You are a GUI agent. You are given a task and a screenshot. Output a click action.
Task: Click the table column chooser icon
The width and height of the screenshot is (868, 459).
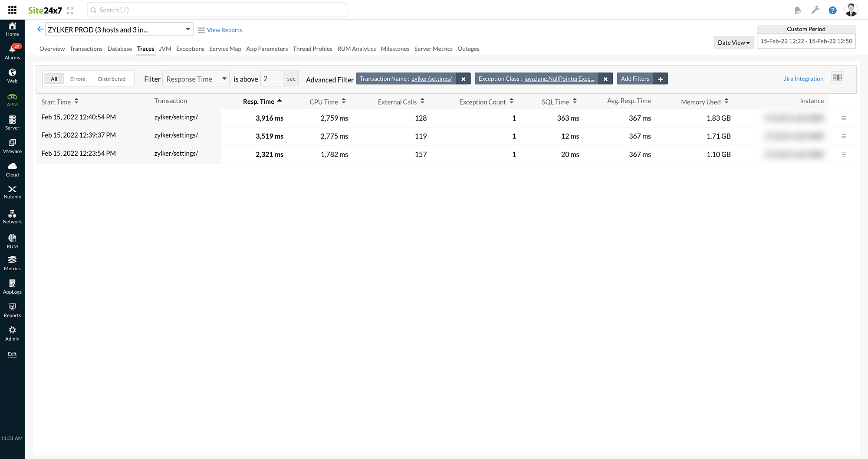(837, 78)
